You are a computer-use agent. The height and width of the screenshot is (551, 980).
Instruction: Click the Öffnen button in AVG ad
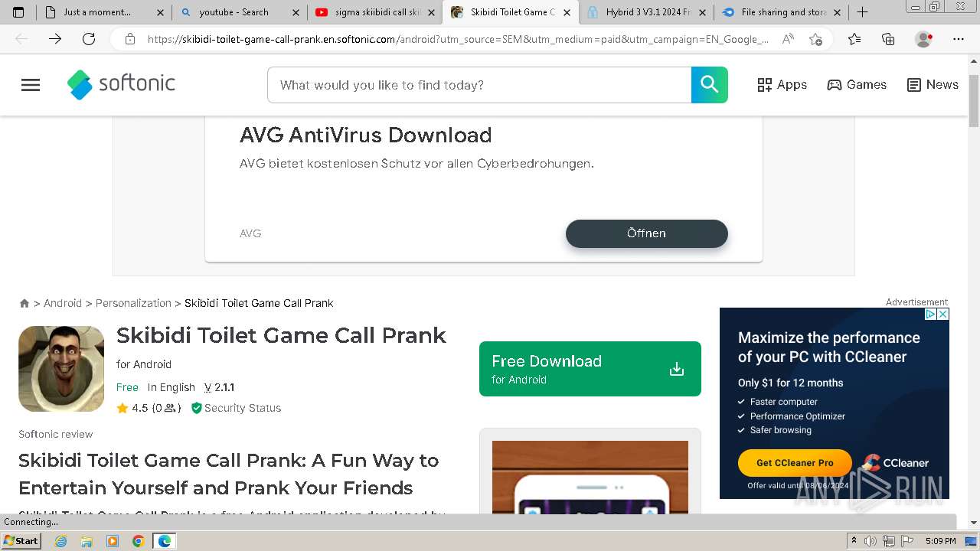pos(646,233)
